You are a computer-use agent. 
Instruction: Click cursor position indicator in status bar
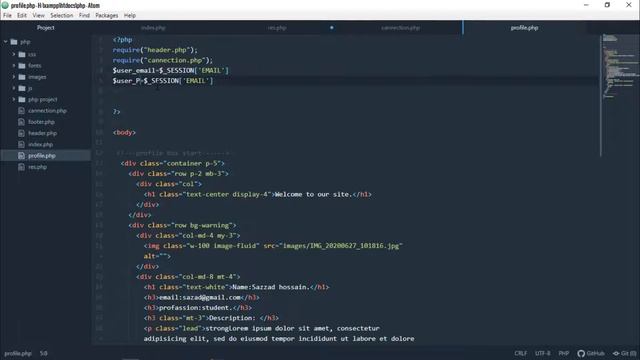coord(44,353)
